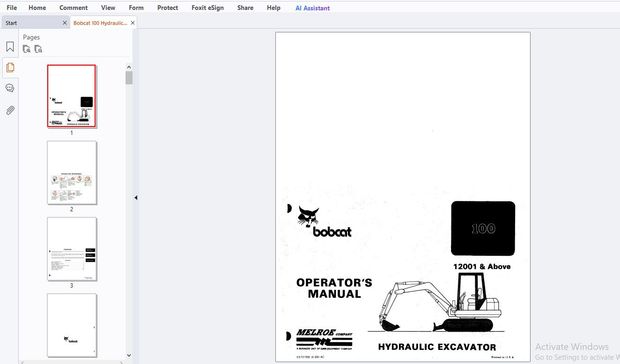Open the Comment ribbon tab

click(x=74, y=8)
